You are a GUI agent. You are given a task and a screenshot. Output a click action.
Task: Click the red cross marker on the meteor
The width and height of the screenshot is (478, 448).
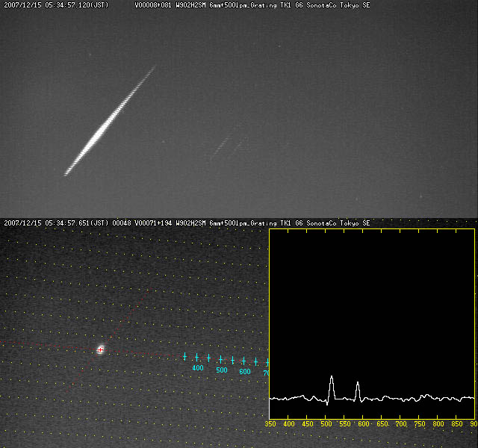tap(100, 349)
